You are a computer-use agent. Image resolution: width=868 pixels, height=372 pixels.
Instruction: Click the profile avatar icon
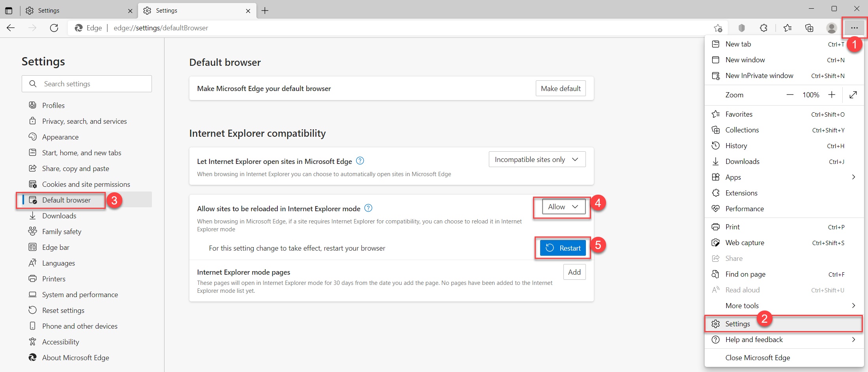click(x=831, y=28)
